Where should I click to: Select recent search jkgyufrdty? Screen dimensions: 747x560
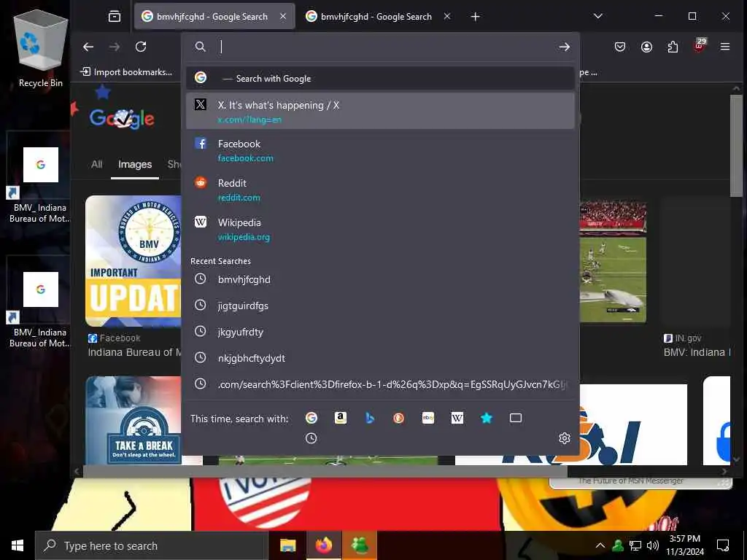(x=380, y=332)
